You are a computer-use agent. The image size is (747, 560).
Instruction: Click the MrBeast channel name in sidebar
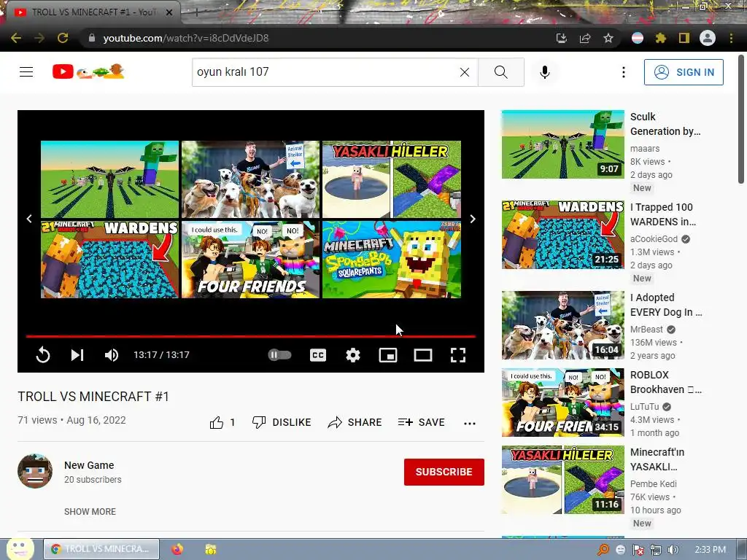point(646,329)
